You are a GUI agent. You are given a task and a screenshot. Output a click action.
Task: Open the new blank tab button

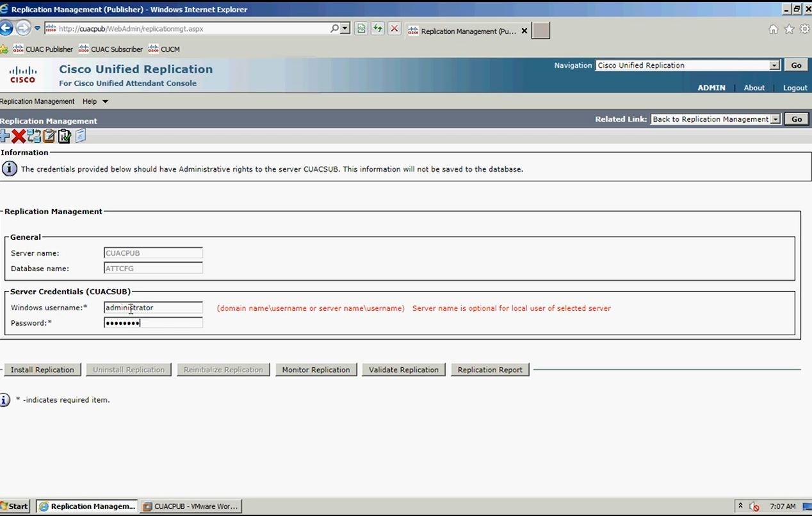(540, 31)
